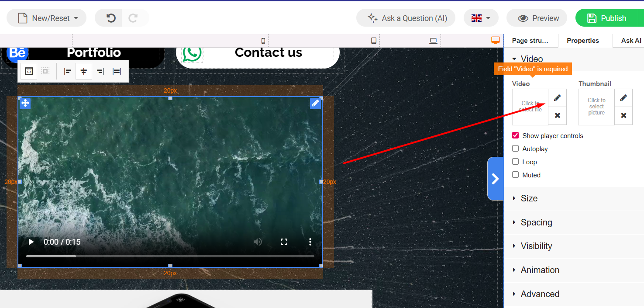The height and width of the screenshot is (308, 644).
Task: Click the align center toolbar icon
Action: [x=84, y=71]
